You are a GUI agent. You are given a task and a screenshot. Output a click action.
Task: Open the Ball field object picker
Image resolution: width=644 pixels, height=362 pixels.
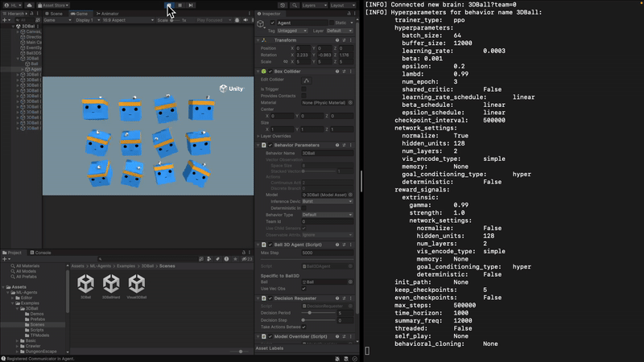(350, 282)
